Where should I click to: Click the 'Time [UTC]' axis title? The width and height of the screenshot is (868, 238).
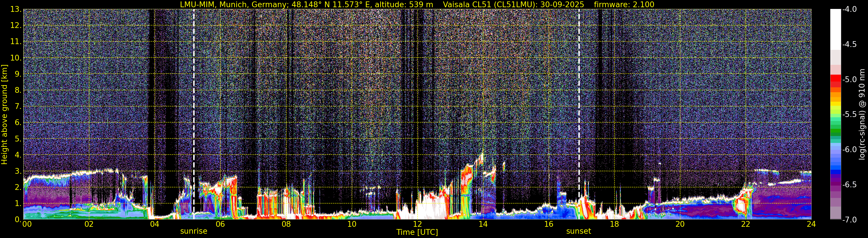417,232
